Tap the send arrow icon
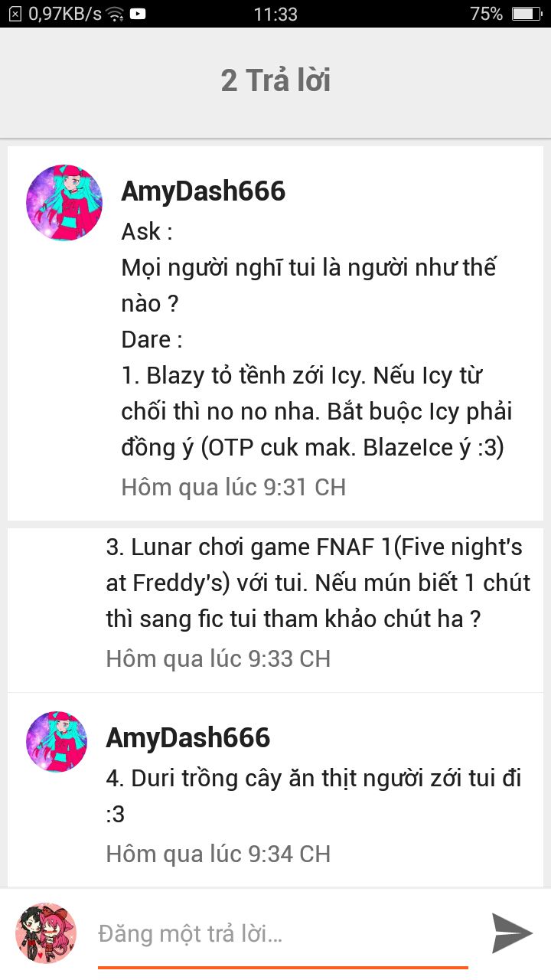The height and width of the screenshot is (980, 551). 512,933
